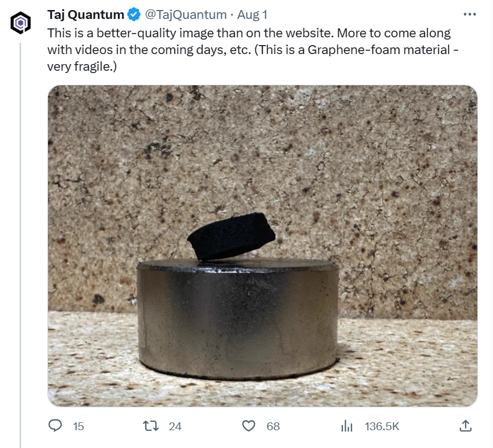Expand the attached levitation photo
Screen dimensions: 493x448
pos(262,167)
